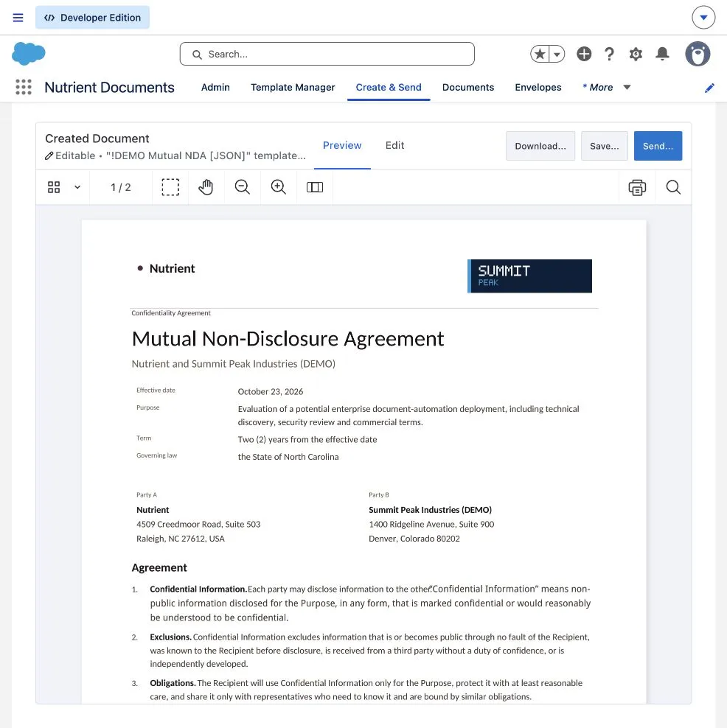The width and height of the screenshot is (727, 728).
Task: Switch to the Edit tab
Action: point(394,145)
